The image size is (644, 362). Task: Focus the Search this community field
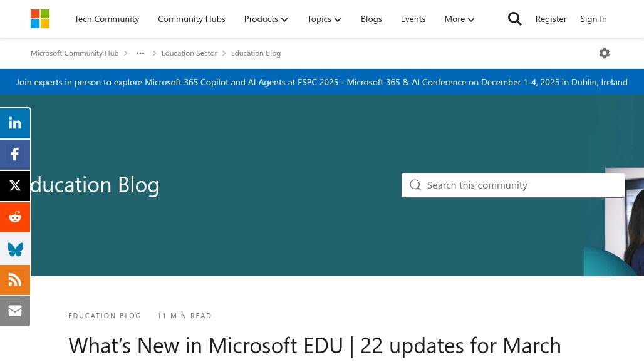(x=520, y=185)
